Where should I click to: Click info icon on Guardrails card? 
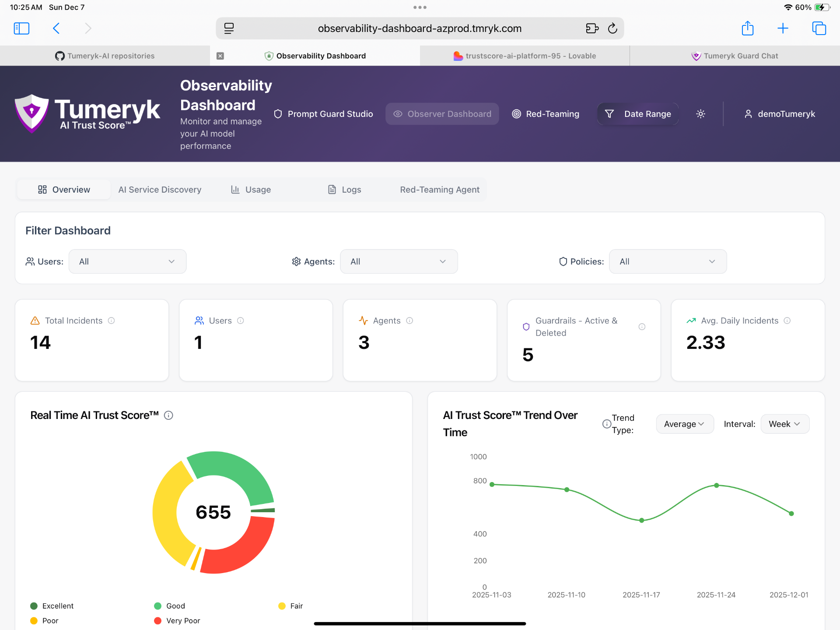[642, 327]
